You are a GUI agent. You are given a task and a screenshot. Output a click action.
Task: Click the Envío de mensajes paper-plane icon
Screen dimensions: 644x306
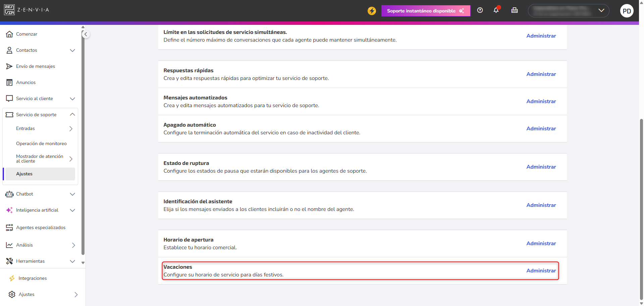9,67
